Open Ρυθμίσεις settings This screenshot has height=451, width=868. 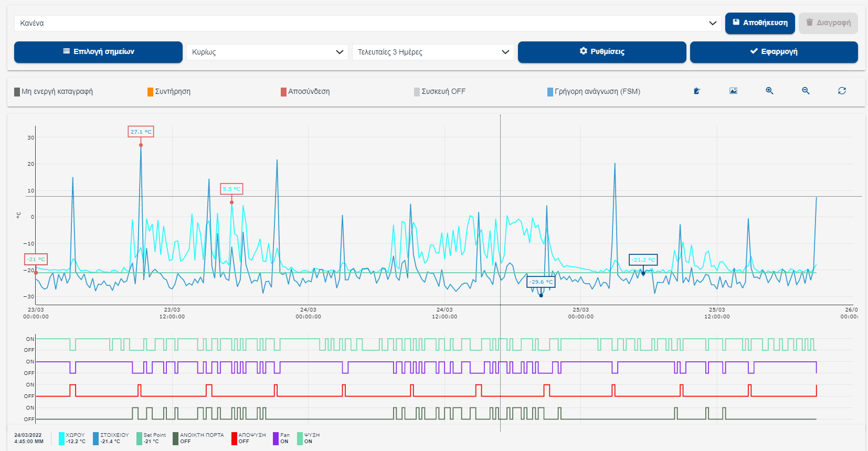pyautogui.click(x=602, y=52)
